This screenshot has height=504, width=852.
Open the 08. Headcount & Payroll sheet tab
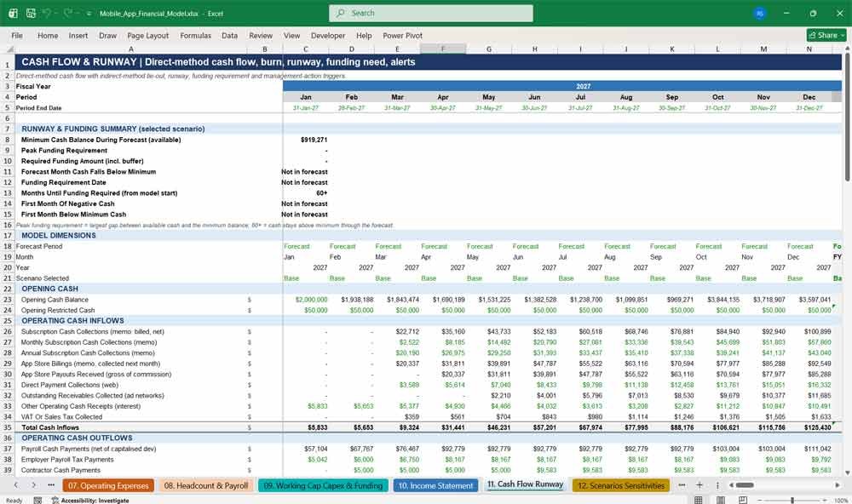206,485
